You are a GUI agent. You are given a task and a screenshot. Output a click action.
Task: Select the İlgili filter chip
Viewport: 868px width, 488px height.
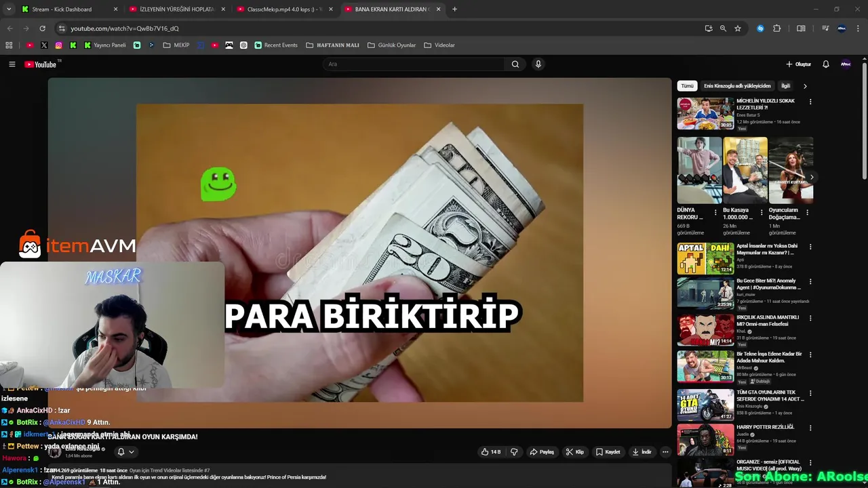tap(785, 86)
